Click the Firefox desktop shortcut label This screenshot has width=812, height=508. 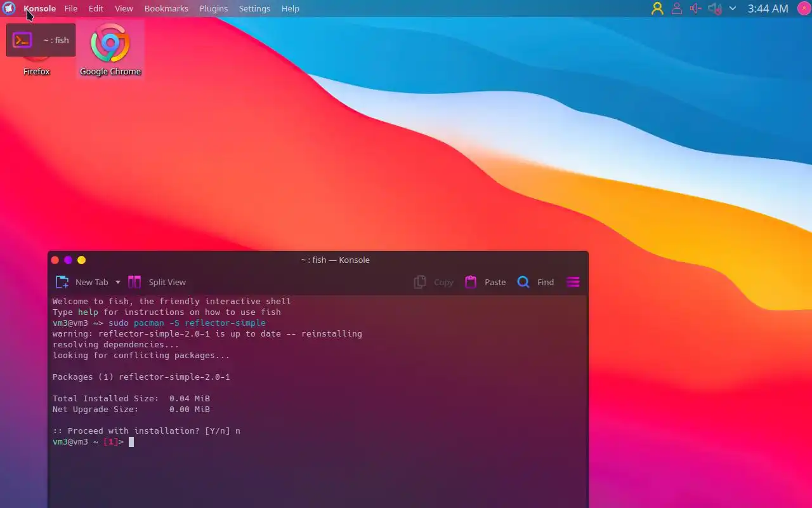tap(37, 72)
